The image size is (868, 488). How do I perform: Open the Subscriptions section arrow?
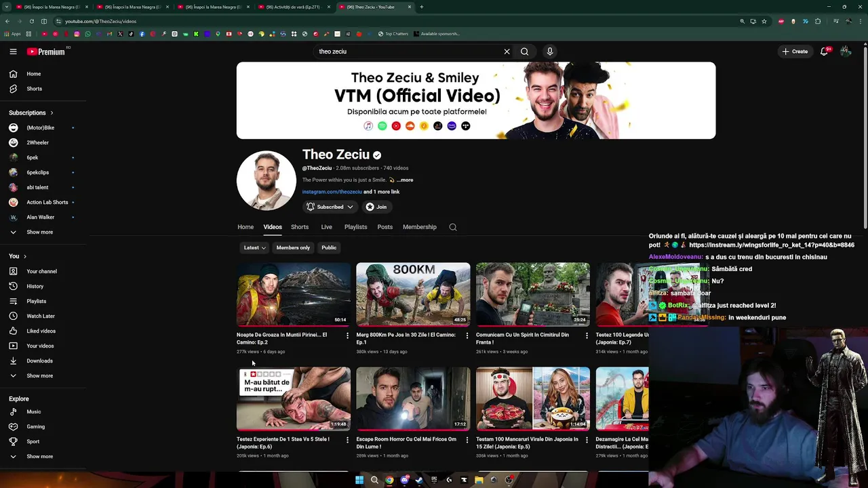point(52,113)
